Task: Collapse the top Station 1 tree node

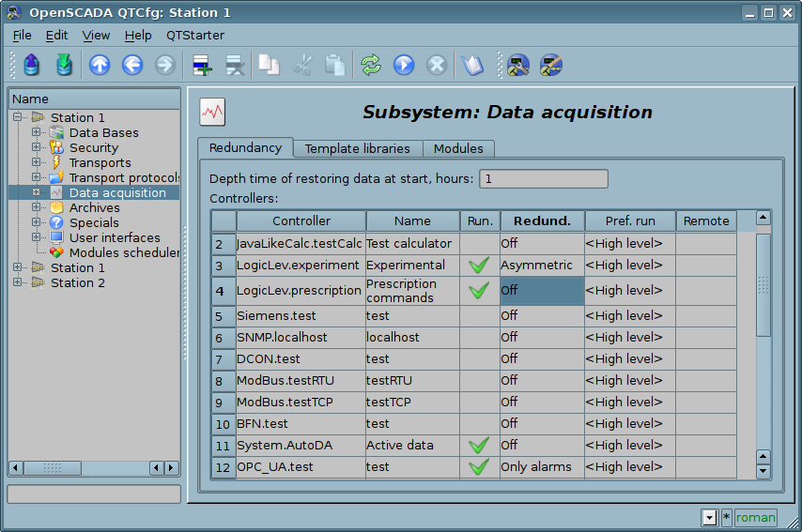Action: [18, 117]
